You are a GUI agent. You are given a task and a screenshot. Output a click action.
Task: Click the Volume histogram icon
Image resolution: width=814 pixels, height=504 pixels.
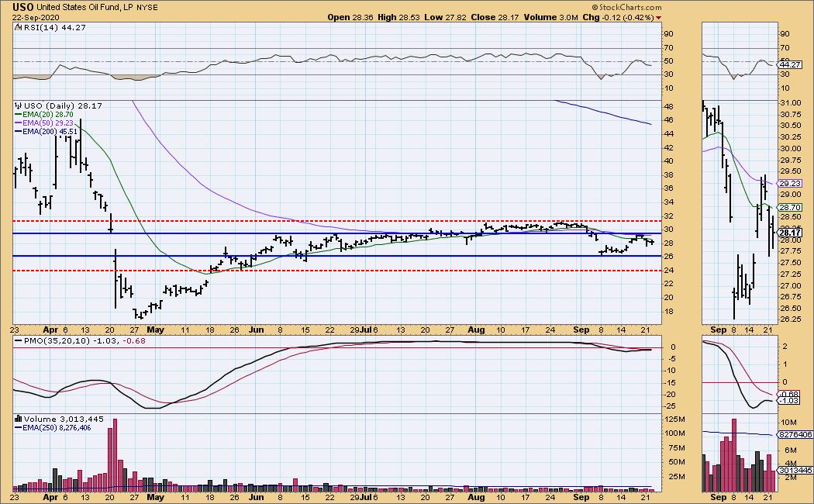coord(18,419)
